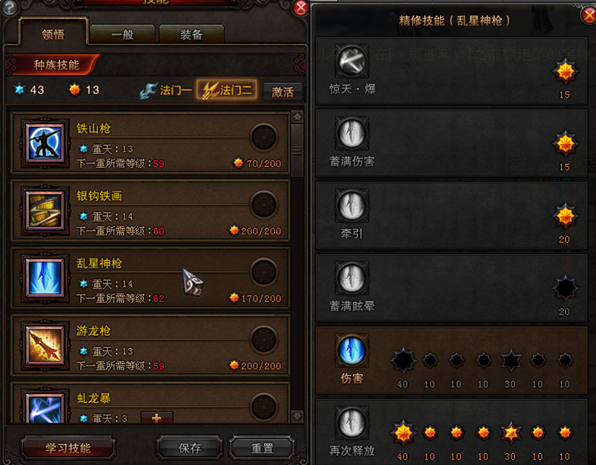Click the 惊天·爆 refinement icon
The height and width of the screenshot is (465, 596).
point(352,61)
